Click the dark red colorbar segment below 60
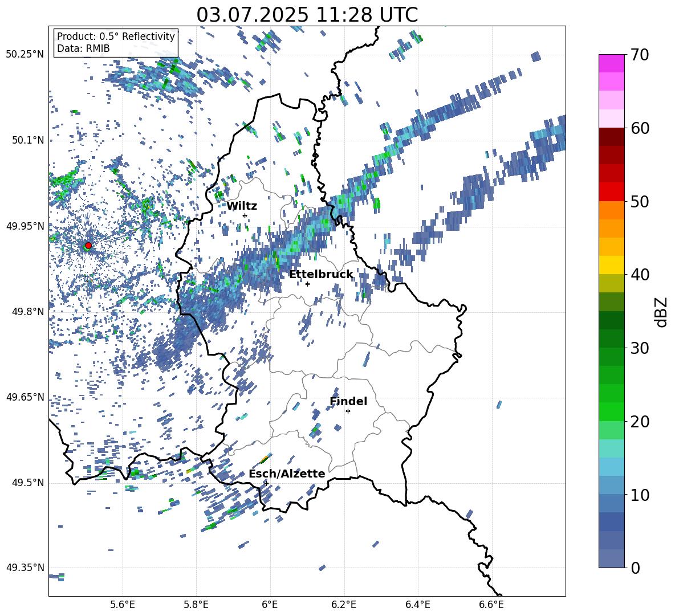 [611, 137]
